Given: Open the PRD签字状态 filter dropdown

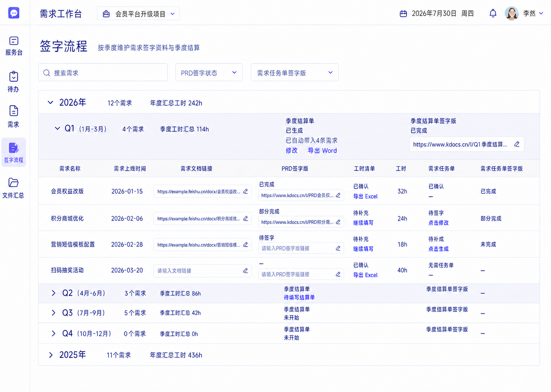Looking at the screenshot, I should tap(209, 73).
